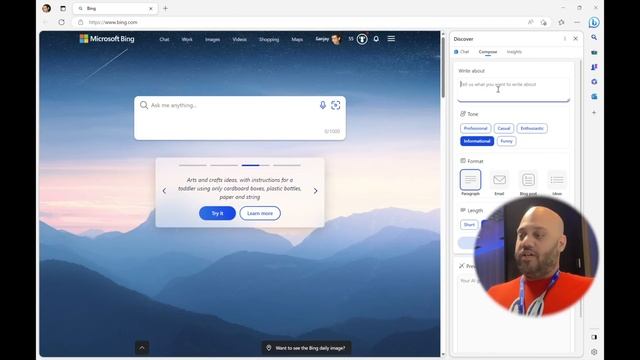Click 'Want to see the Bing daily image?'
This screenshot has height=360, width=640.
(x=307, y=348)
